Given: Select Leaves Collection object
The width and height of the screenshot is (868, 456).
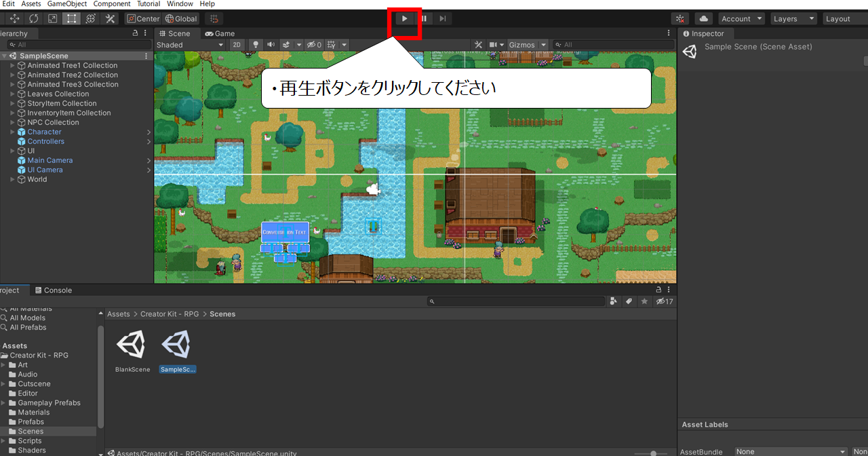Looking at the screenshot, I should coord(58,94).
